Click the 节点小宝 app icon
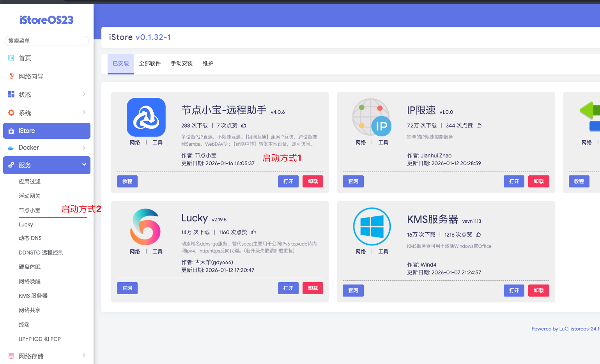Viewport: 600px width, 364px height. pyautogui.click(x=146, y=117)
